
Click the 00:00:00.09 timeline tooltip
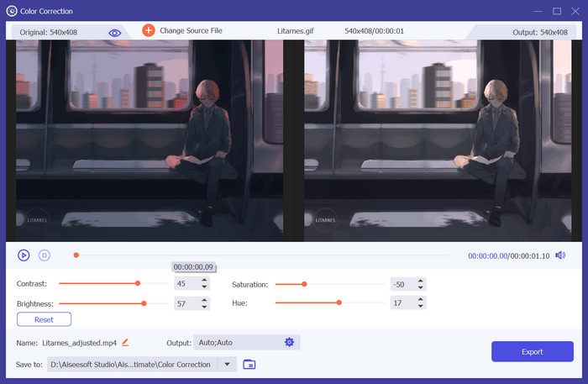click(x=193, y=267)
